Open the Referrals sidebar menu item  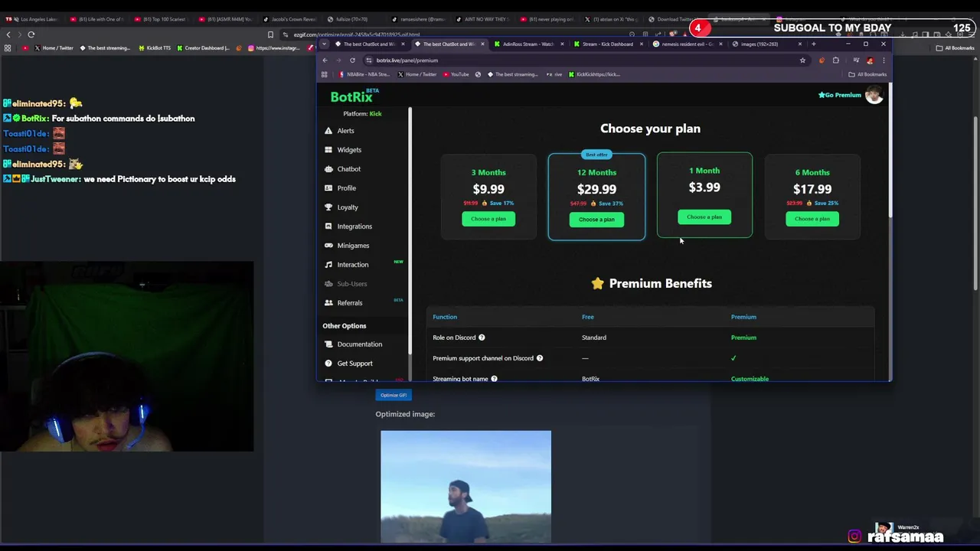[x=350, y=303]
